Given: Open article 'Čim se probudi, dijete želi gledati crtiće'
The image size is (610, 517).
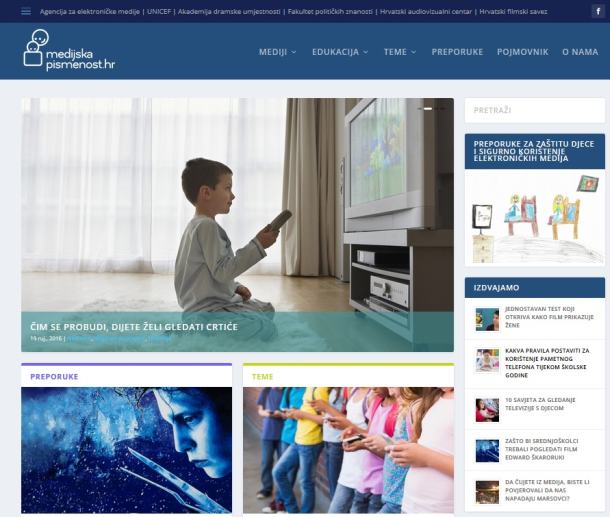Looking at the screenshot, I should point(132,325).
